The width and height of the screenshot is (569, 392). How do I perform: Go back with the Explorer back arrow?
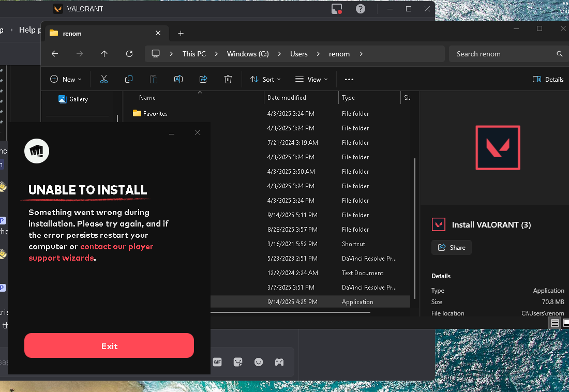(x=55, y=54)
